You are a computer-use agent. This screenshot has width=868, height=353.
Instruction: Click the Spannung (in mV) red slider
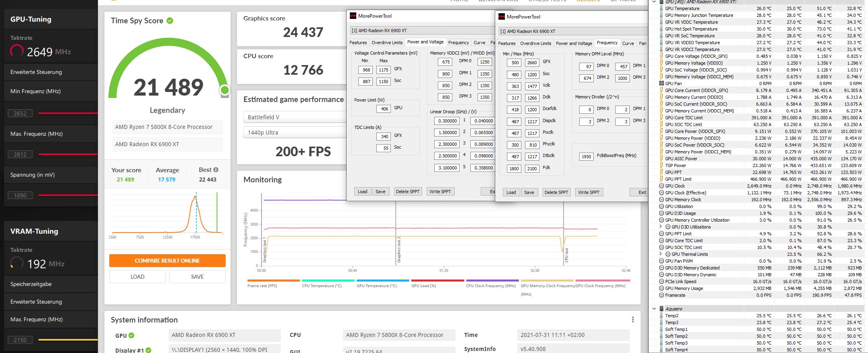click(x=68, y=196)
